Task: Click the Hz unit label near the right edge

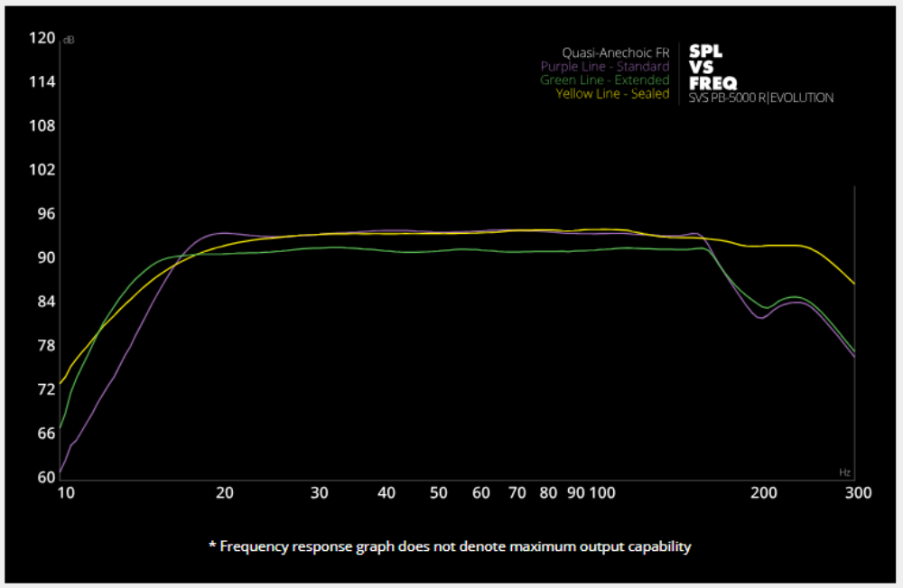Action: [845, 471]
